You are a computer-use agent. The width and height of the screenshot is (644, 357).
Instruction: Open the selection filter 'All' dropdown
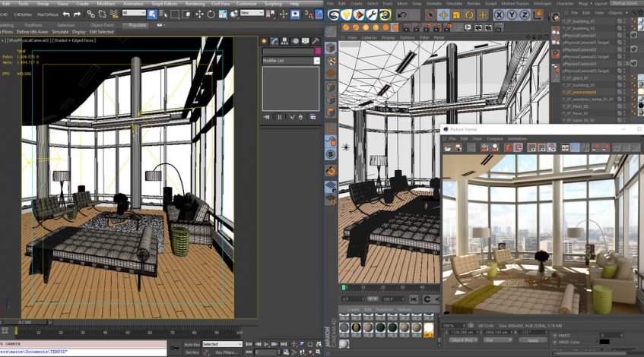tap(134, 13)
